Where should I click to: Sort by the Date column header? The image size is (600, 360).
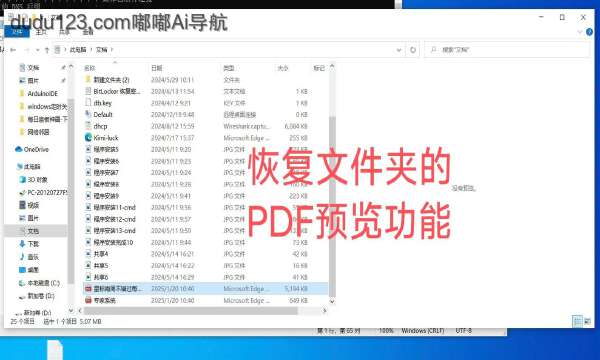(x=157, y=68)
